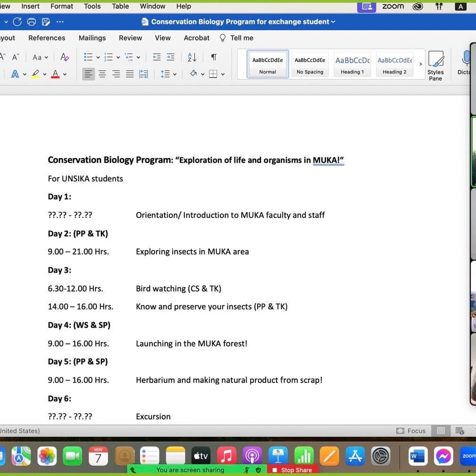Image resolution: width=476 pixels, height=476 pixels.
Task: Apply Justify text alignment
Action: (x=130, y=74)
